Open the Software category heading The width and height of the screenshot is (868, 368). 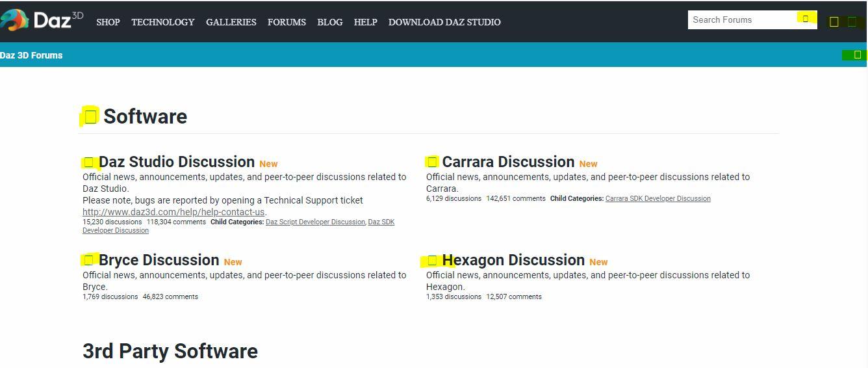(145, 116)
